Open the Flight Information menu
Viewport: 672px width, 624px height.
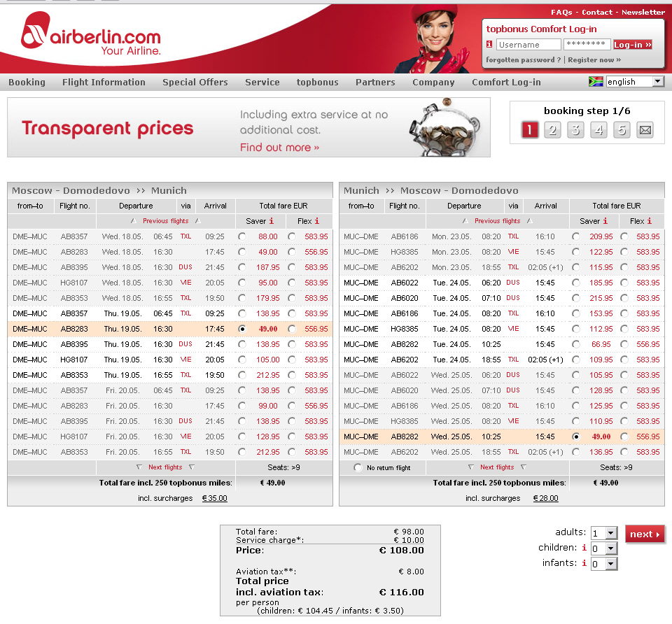(104, 82)
